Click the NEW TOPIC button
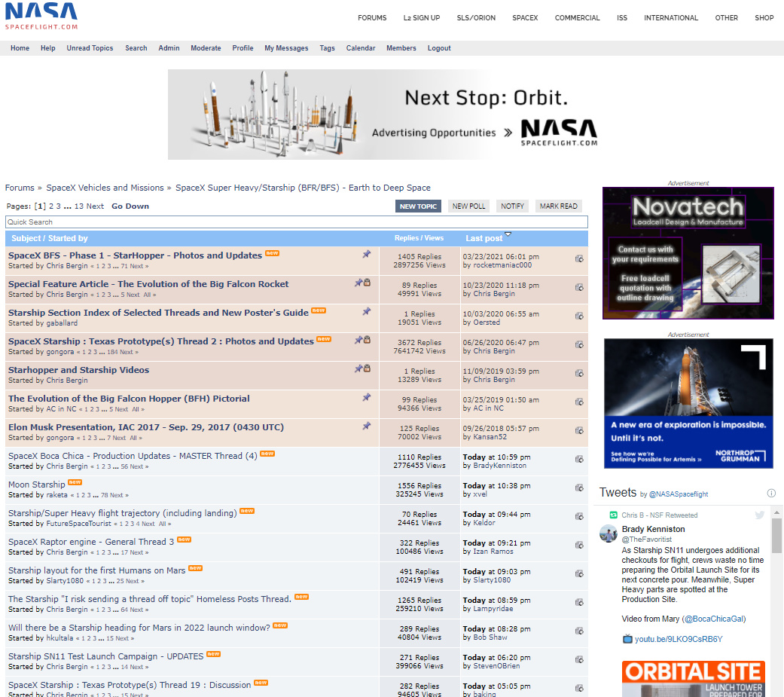 (x=418, y=206)
